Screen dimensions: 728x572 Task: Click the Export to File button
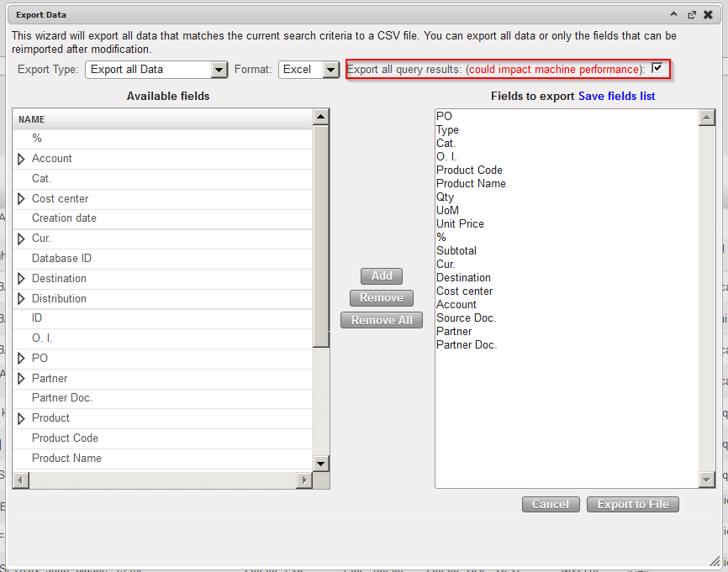click(632, 504)
